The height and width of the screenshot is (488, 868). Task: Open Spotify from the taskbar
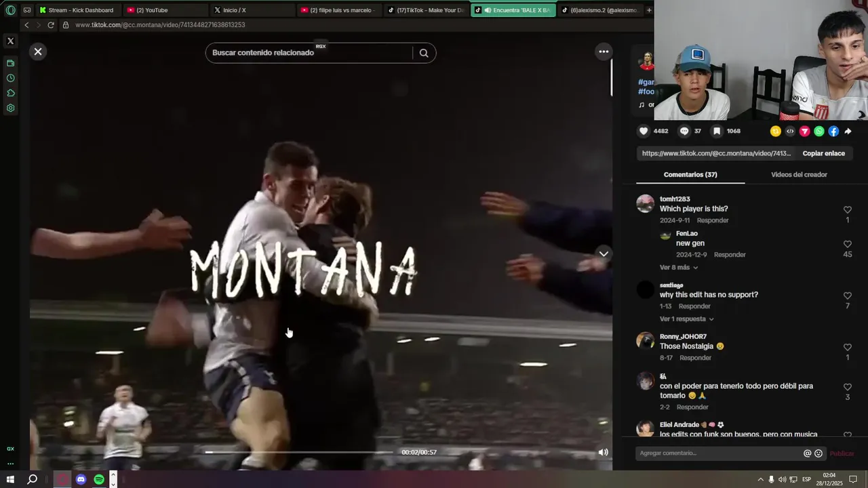[99, 479]
